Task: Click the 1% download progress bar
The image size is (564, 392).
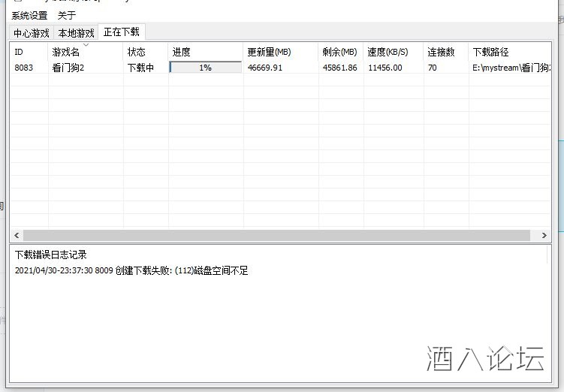Action: coord(205,68)
